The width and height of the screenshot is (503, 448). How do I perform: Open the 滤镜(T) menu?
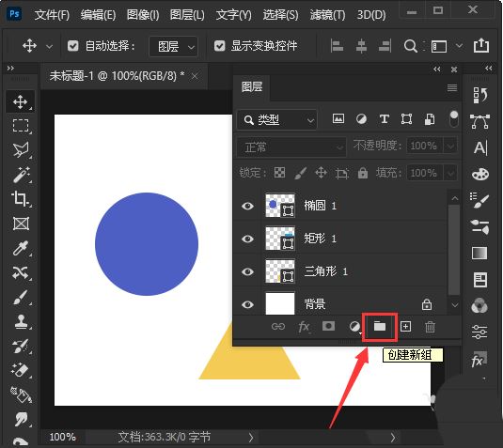coord(327,15)
